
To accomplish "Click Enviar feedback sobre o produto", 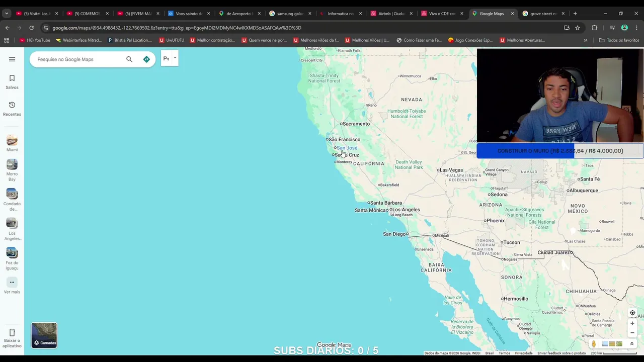I will [561, 353].
